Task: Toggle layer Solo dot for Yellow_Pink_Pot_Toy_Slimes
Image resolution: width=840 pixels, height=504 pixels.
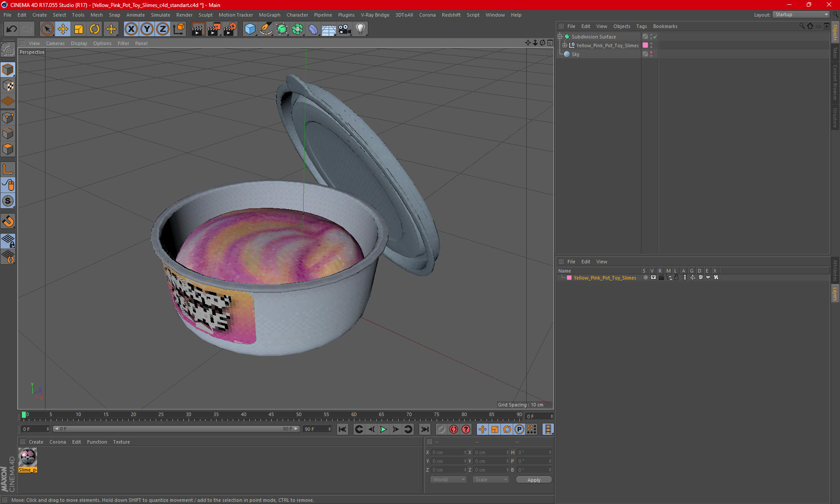Action: tap(645, 277)
